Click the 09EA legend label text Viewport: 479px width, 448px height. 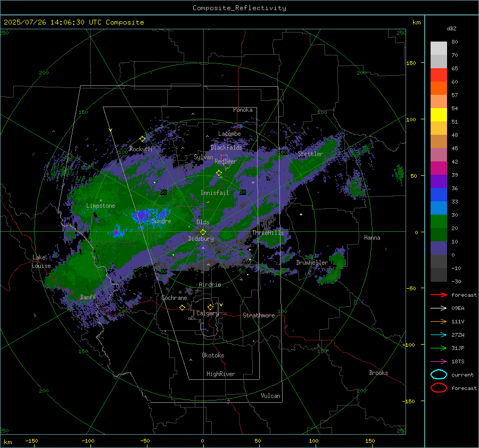point(458,308)
